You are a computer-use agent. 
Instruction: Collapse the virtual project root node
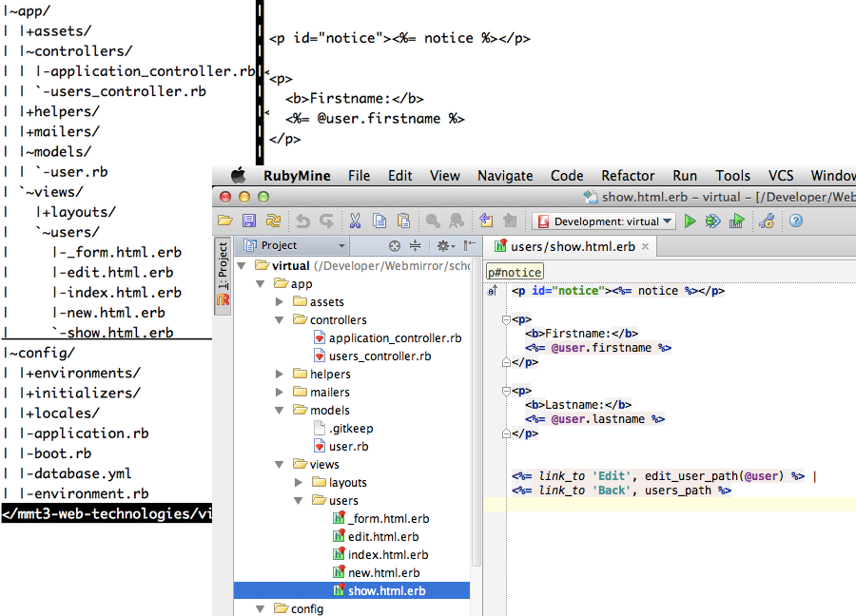(242, 266)
